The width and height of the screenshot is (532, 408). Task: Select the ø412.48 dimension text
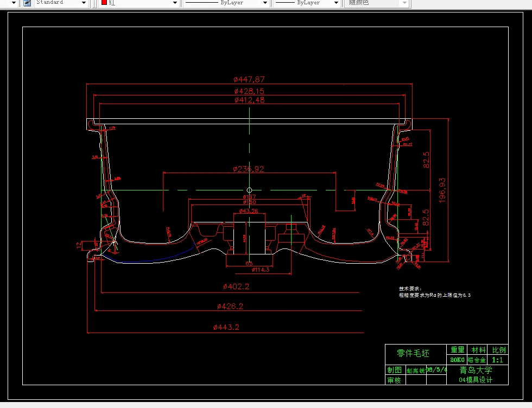coord(249,100)
